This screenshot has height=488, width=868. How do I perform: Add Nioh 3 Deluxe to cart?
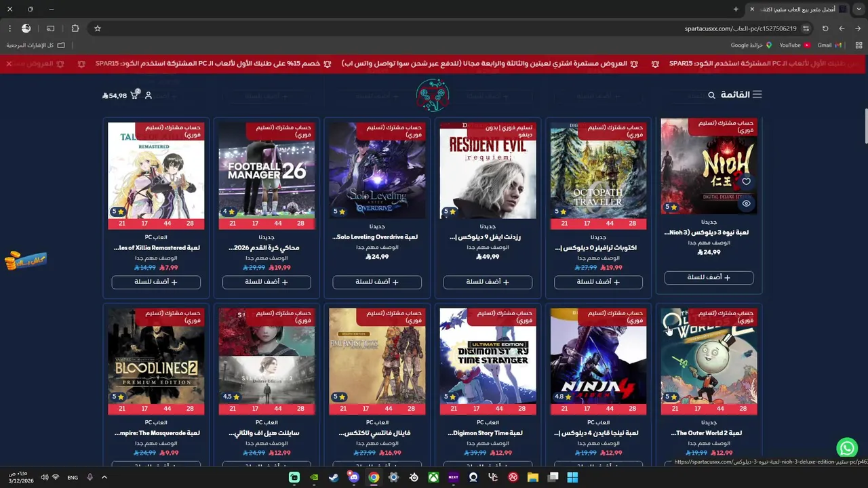point(709,277)
